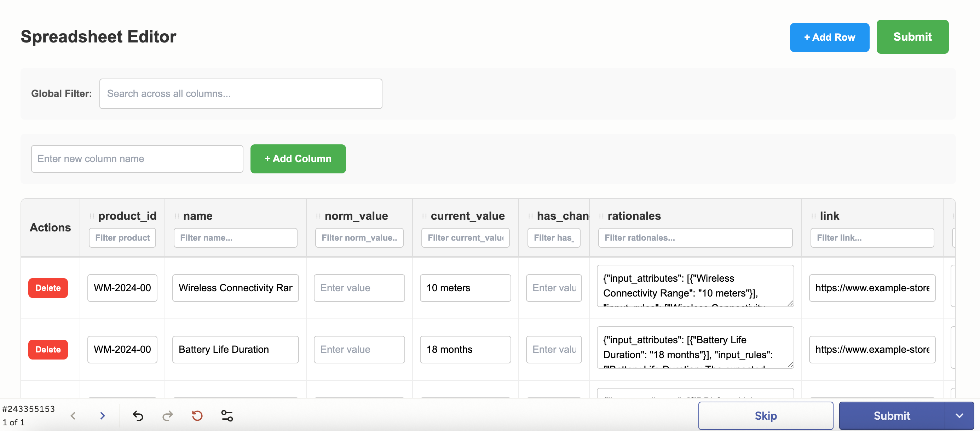Image resolution: width=980 pixels, height=431 pixels.
Task: Click the green Submit button at top right
Action: coord(913,37)
